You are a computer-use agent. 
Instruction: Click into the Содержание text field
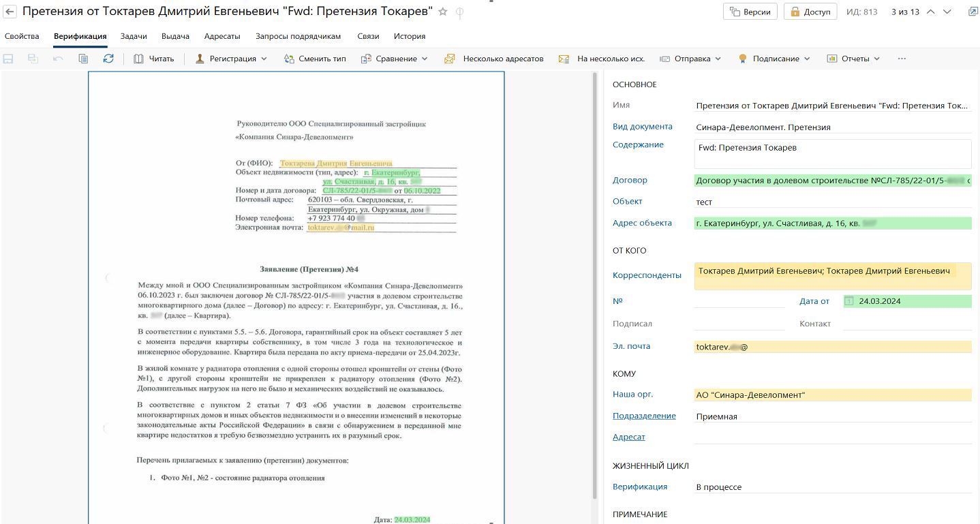click(831, 154)
